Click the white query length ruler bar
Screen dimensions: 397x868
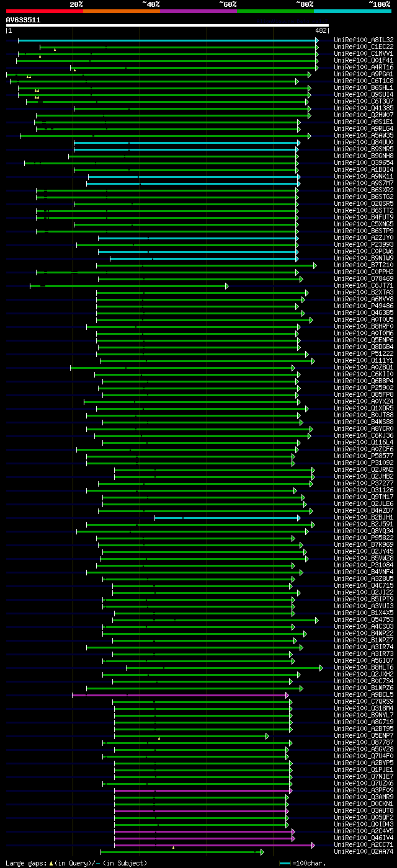pyautogui.click(x=167, y=25)
